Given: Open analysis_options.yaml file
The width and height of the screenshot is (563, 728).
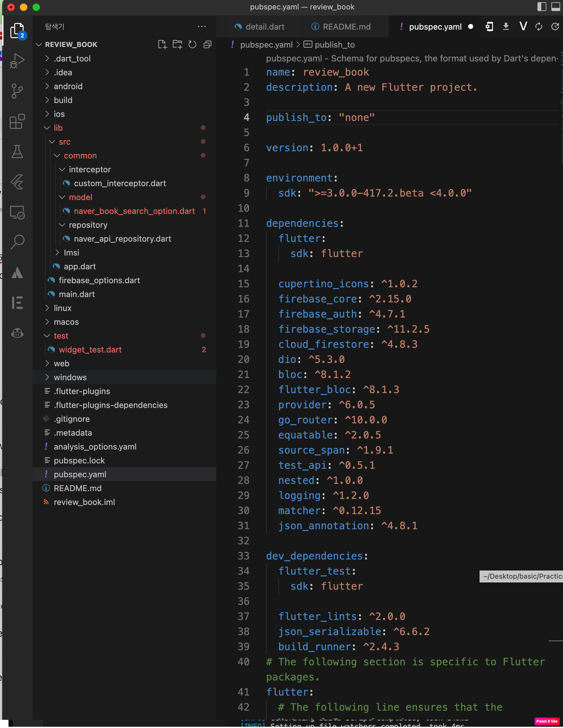Looking at the screenshot, I should click(124, 447).
